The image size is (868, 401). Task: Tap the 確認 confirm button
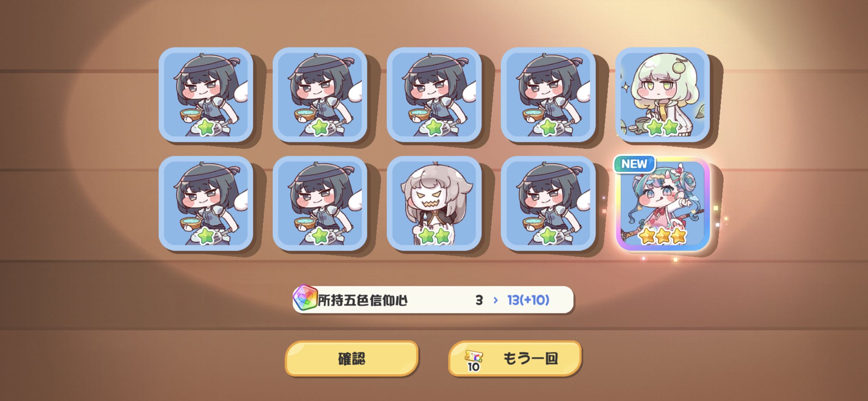[351, 358]
